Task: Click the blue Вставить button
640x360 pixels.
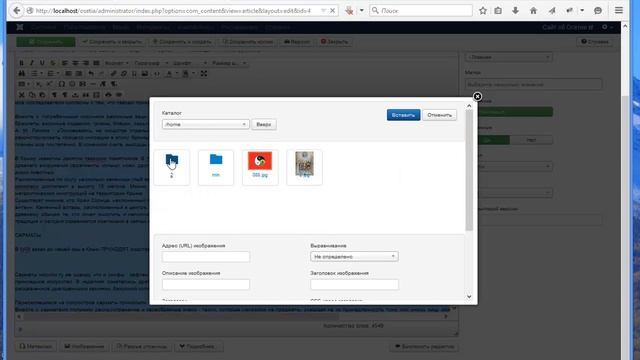Action: click(403, 115)
